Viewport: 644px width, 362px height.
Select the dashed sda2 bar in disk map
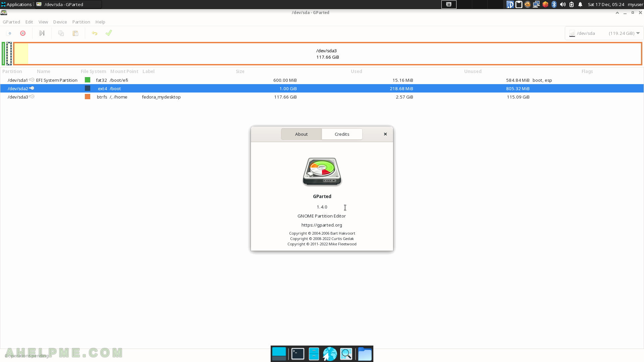point(9,54)
